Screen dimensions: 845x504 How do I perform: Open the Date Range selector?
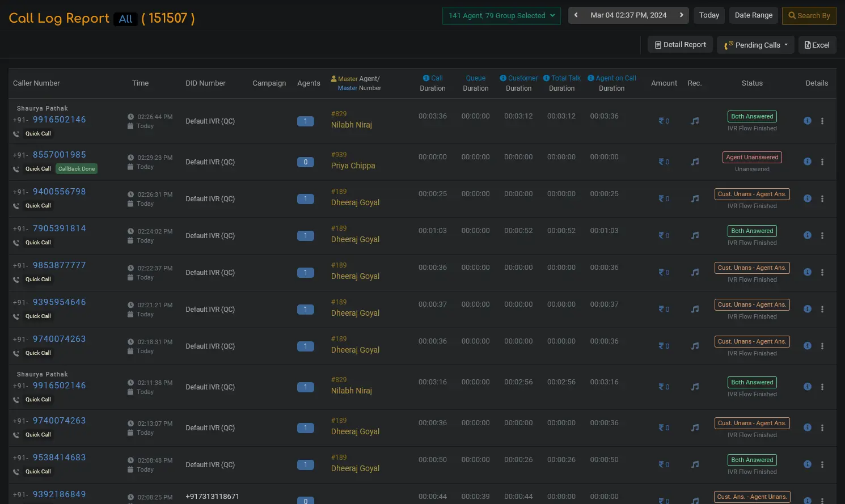tap(754, 15)
